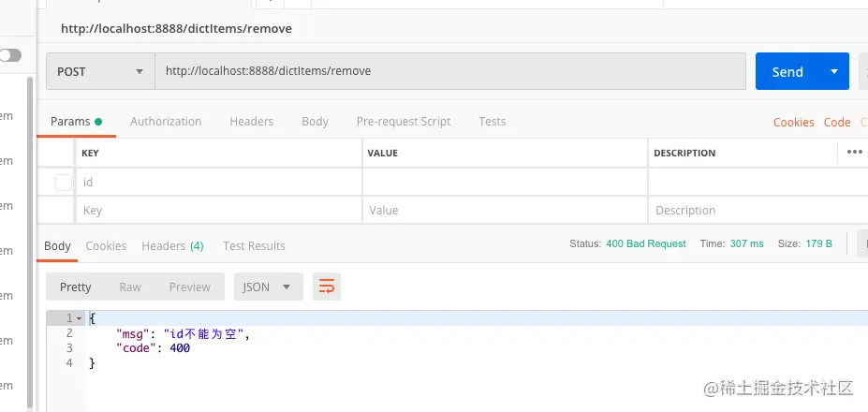Switch to the Tests tab
The image size is (868, 412).
pos(492,122)
